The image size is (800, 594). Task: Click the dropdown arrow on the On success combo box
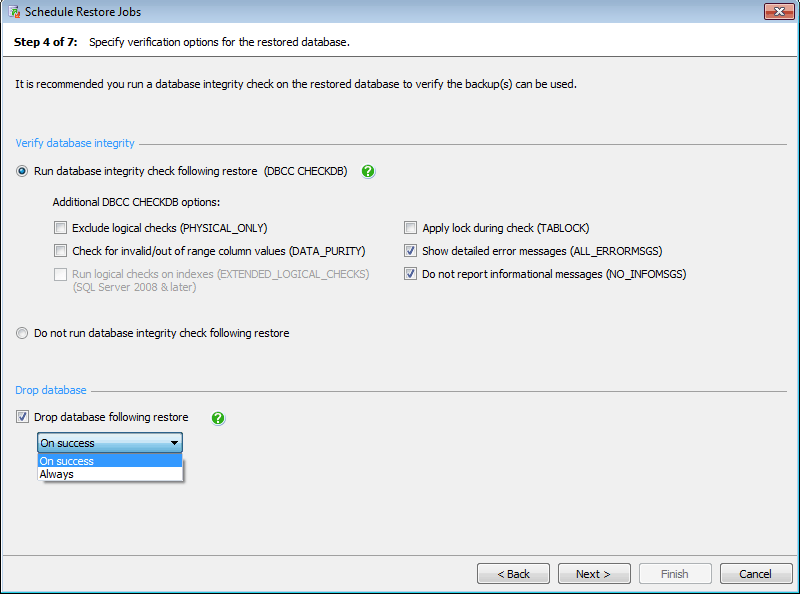[x=176, y=443]
